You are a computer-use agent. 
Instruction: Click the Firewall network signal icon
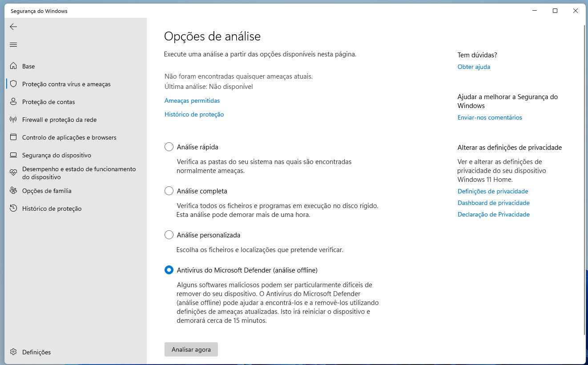(x=13, y=120)
